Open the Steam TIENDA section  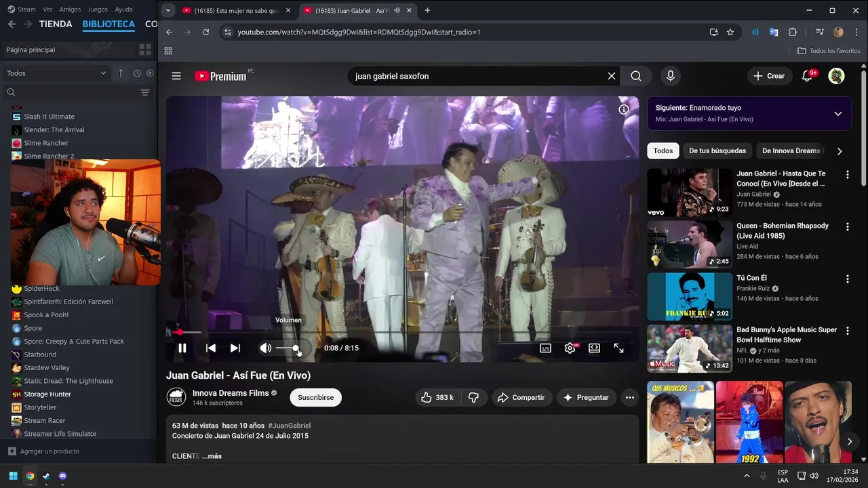tap(56, 24)
